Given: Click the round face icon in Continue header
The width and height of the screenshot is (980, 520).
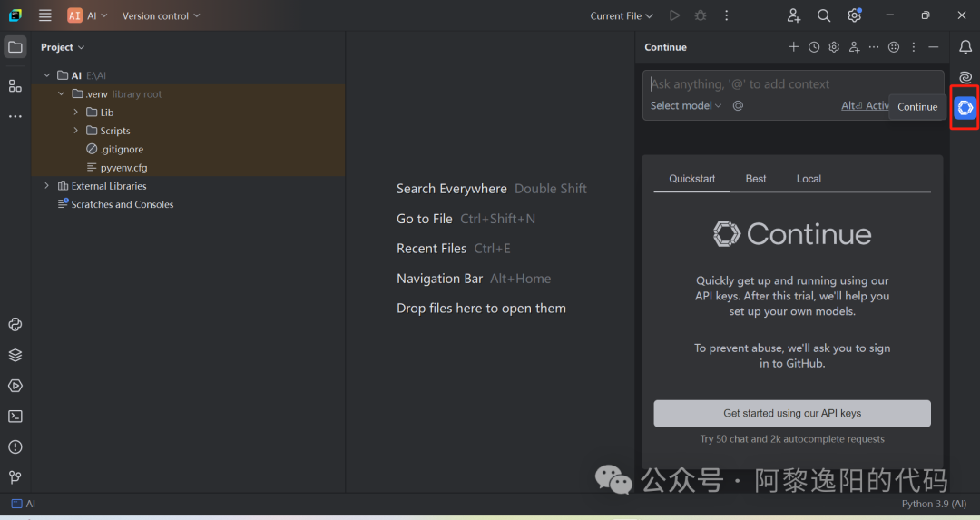Looking at the screenshot, I should point(894,47).
